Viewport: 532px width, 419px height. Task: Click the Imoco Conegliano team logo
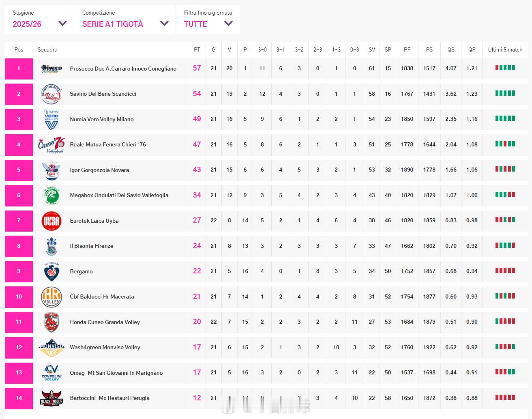click(51, 69)
